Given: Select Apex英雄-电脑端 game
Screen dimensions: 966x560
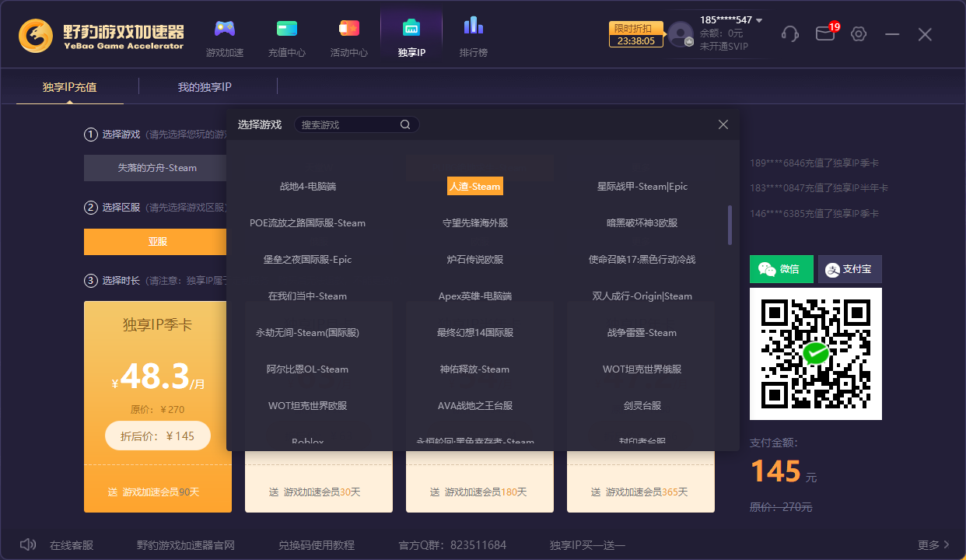Looking at the screenshot, I should coord(475,296).
